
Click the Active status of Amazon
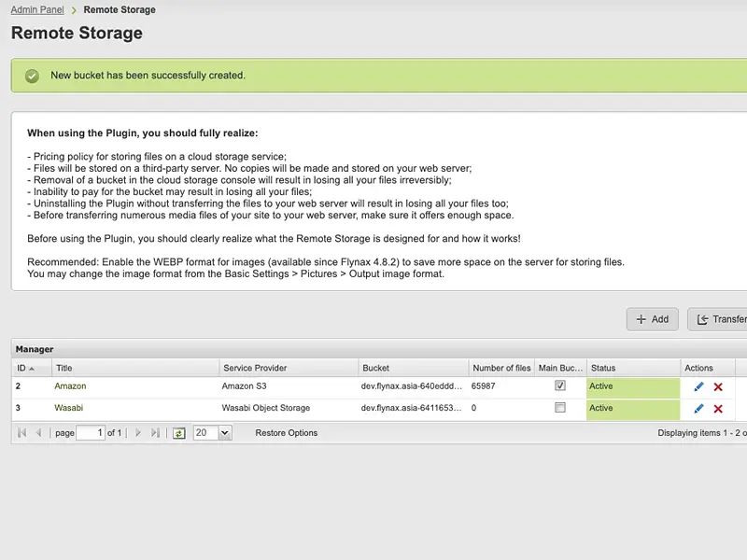[x=633, y=386]
